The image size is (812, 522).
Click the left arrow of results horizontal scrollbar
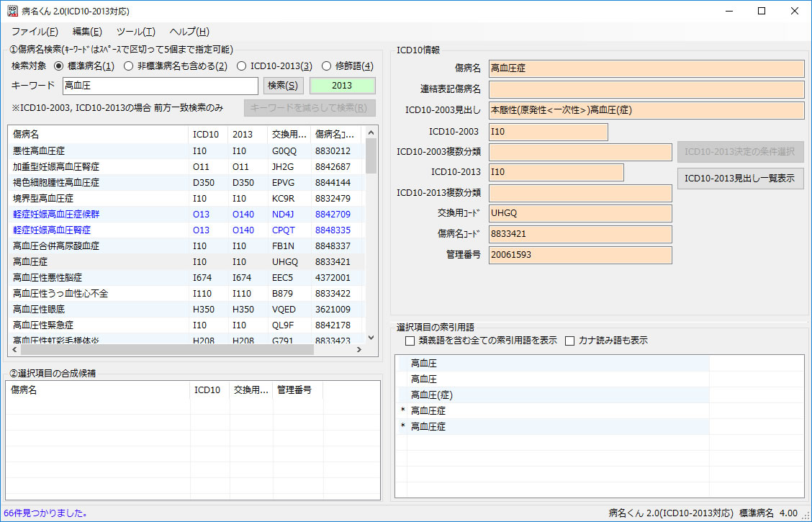(x=14, y=349)
